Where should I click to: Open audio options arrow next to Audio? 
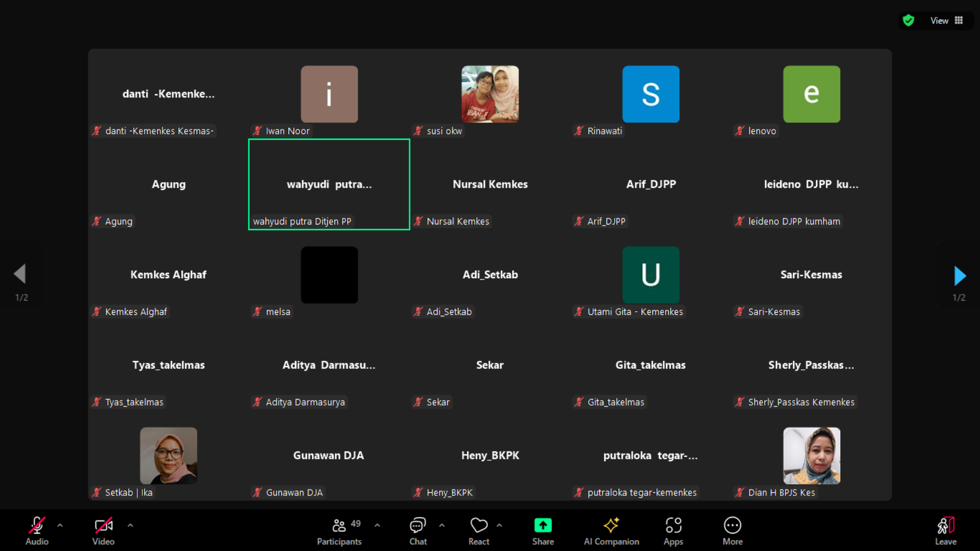click(x=60, y=525)
